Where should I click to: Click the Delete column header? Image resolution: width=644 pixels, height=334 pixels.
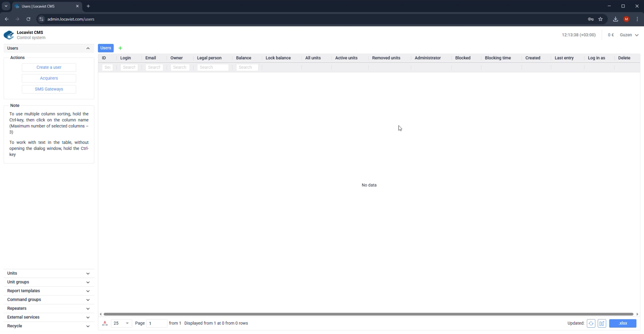(624, 58)
